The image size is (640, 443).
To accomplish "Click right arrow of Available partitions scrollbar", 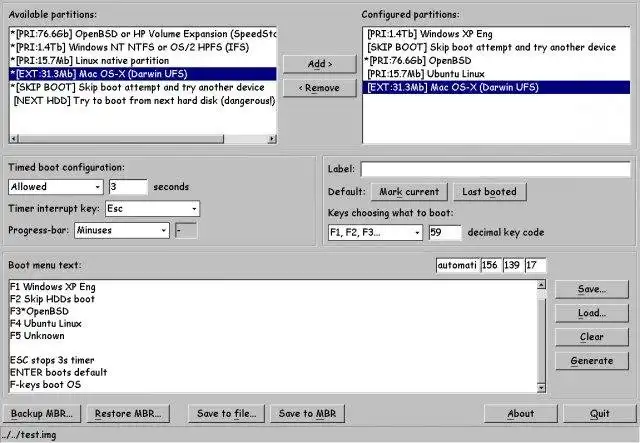I will click(272, 139).
